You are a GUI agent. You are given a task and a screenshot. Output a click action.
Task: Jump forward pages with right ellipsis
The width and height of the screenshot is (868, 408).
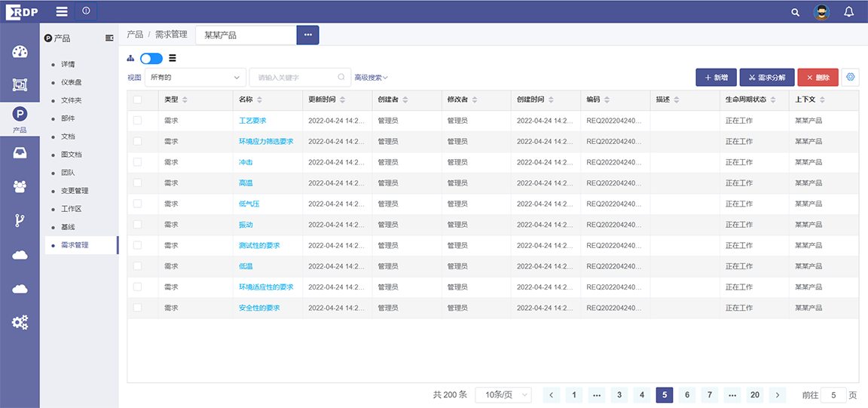pyautogui.click(x=732, y=394)
